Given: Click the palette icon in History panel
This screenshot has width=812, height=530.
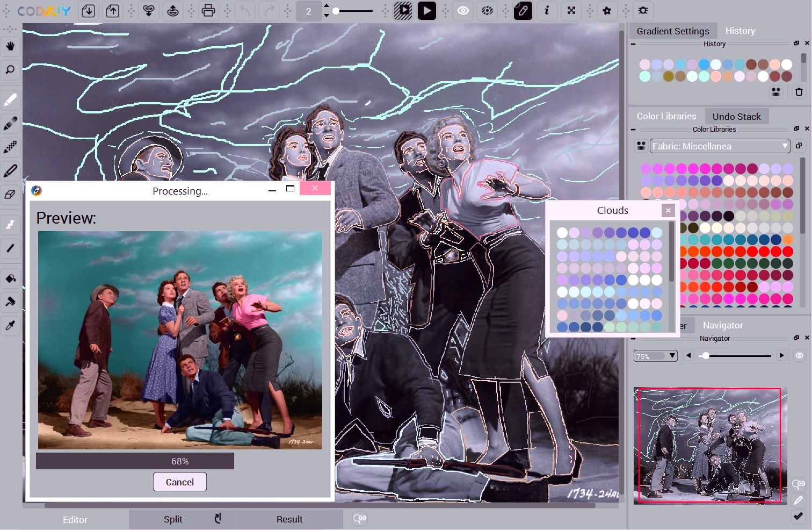Looking at the screenshot, I should [776, 92].
